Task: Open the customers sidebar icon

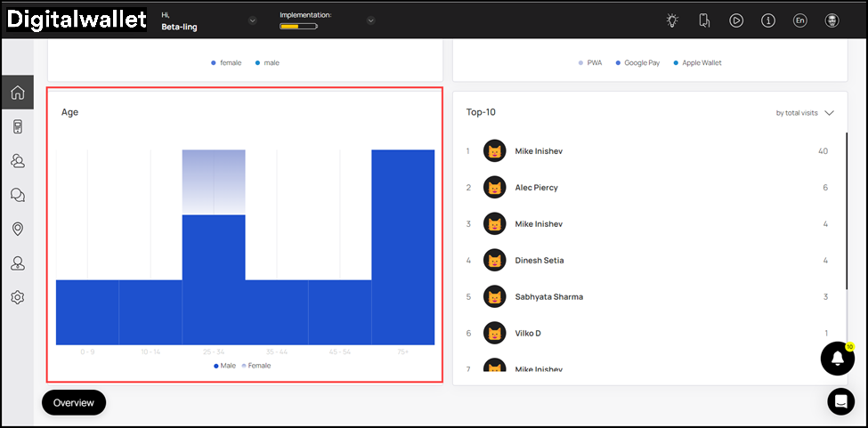Action: pyautogui.click(x=17, y=161)
